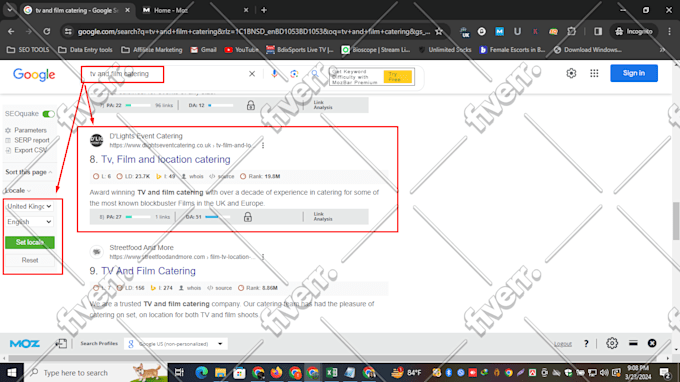Screen dimensions: 680x382
Task: Click the Sign in button
Action: 634,73
